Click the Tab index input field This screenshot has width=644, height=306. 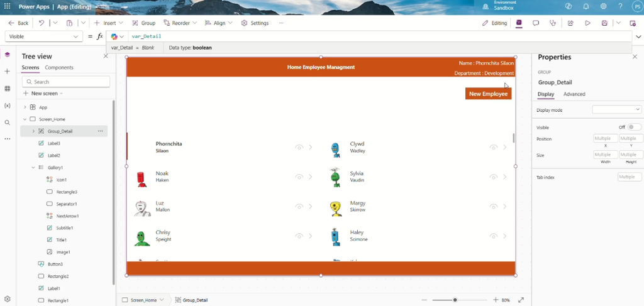point(629,177)
